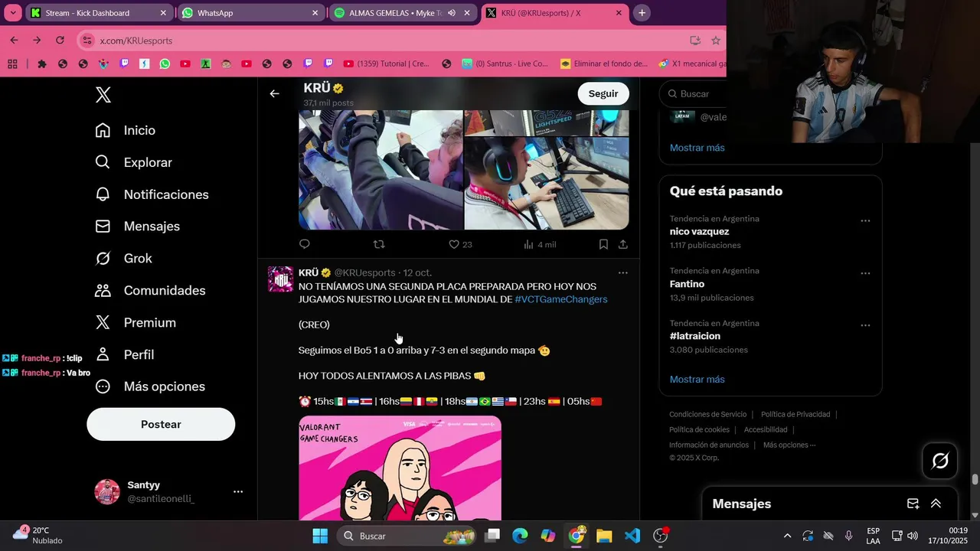Open Política de Privacidad link

(795, 415)
